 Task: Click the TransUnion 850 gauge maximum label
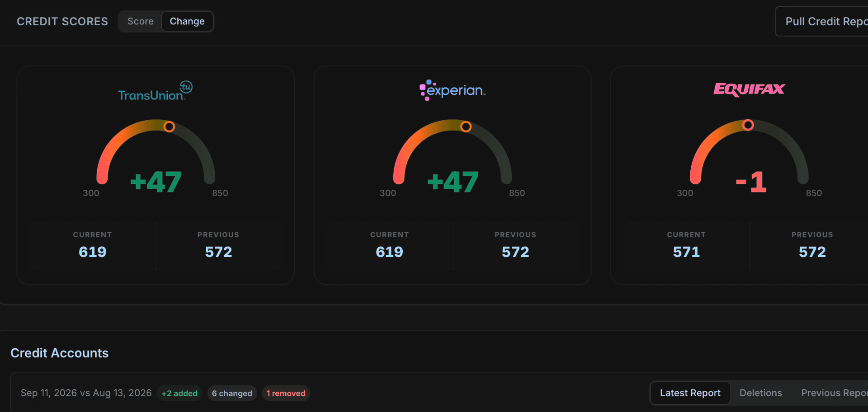tap(220, 193)
